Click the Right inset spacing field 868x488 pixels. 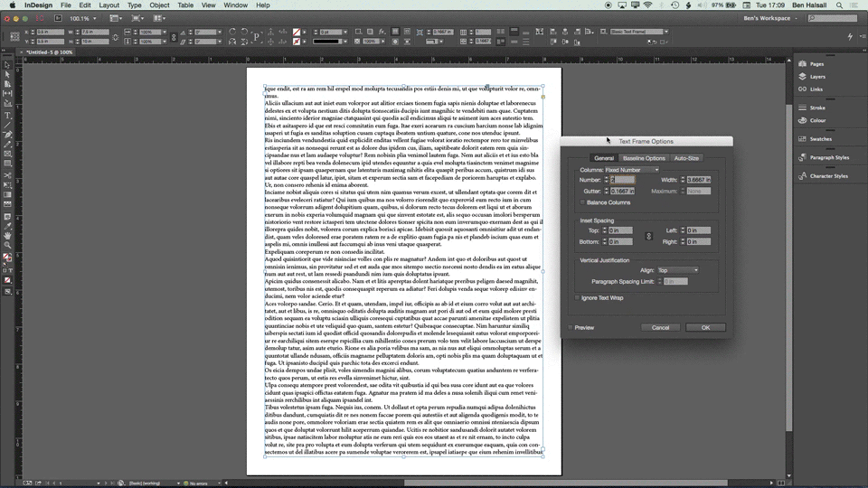coord(699,242)
